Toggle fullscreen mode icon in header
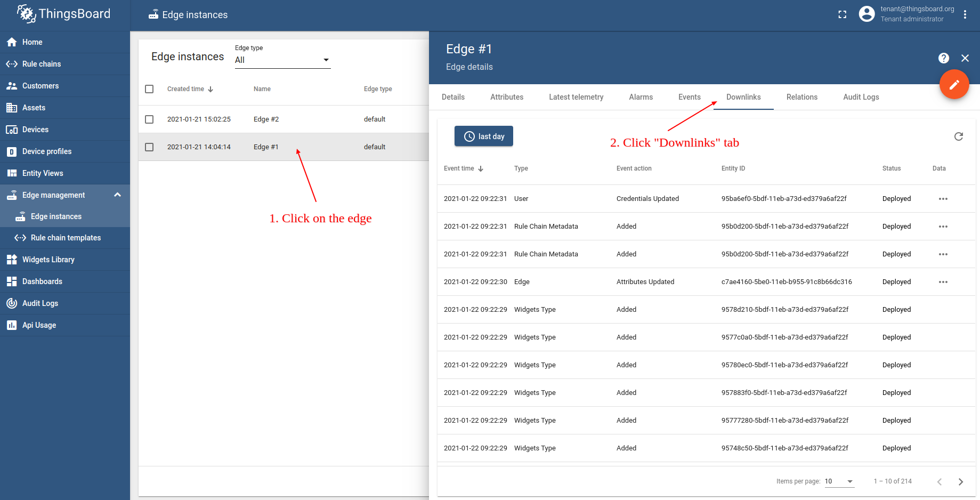 [843, 14]
